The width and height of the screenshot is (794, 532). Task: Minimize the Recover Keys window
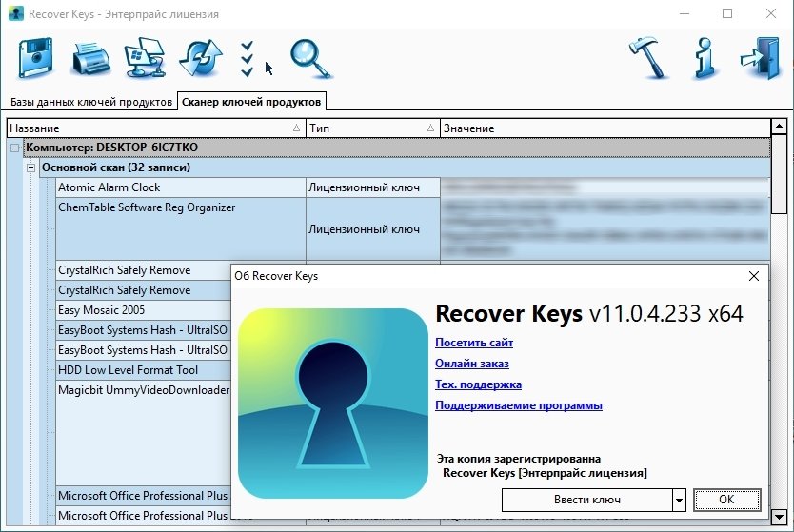point(685,13)
